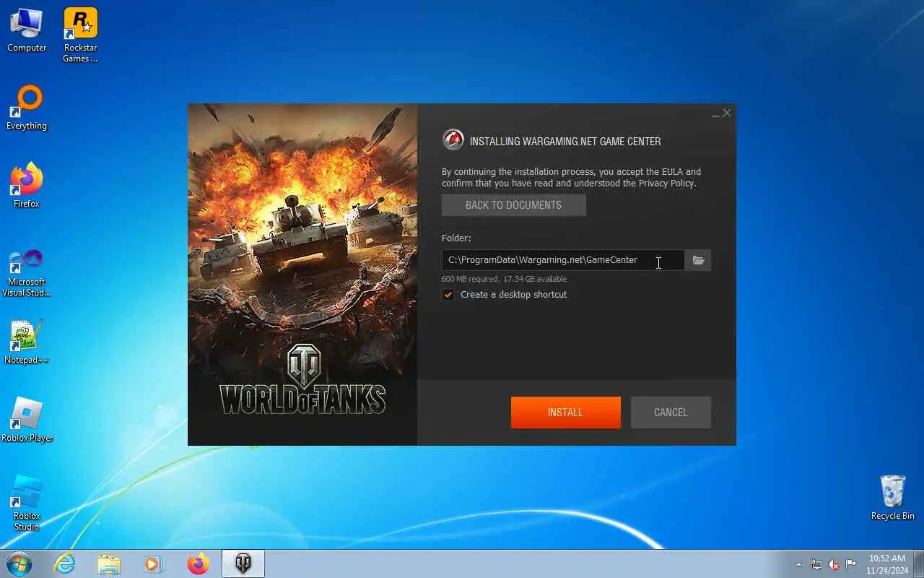Select the Computer desktop icon

pyautogui.click(x=27, y=30)
